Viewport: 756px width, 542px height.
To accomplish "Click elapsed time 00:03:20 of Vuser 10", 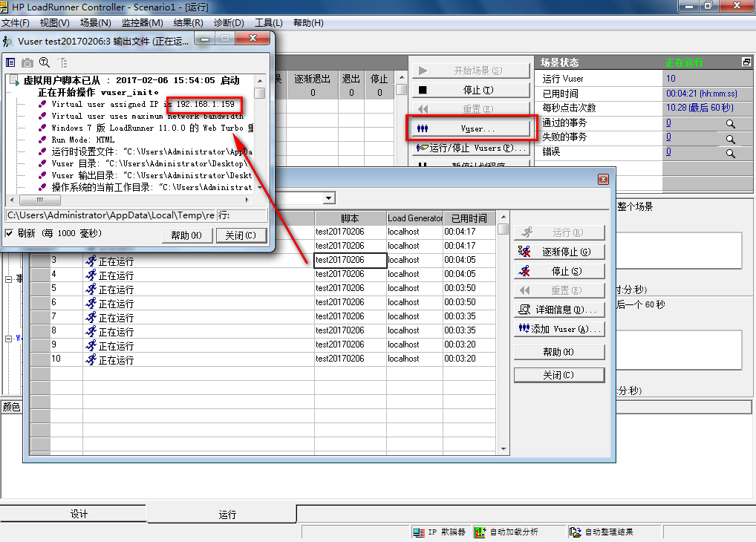I will pyautogui.click(x=460, y=359).
